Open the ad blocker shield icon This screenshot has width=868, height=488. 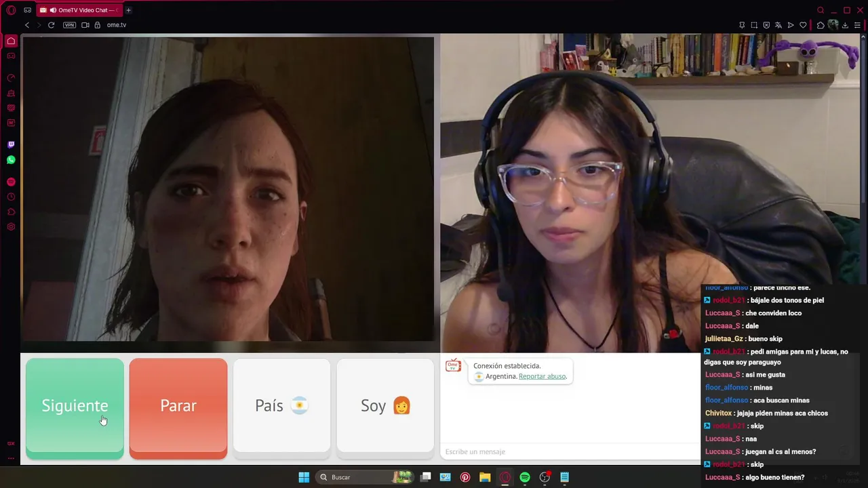766,25
